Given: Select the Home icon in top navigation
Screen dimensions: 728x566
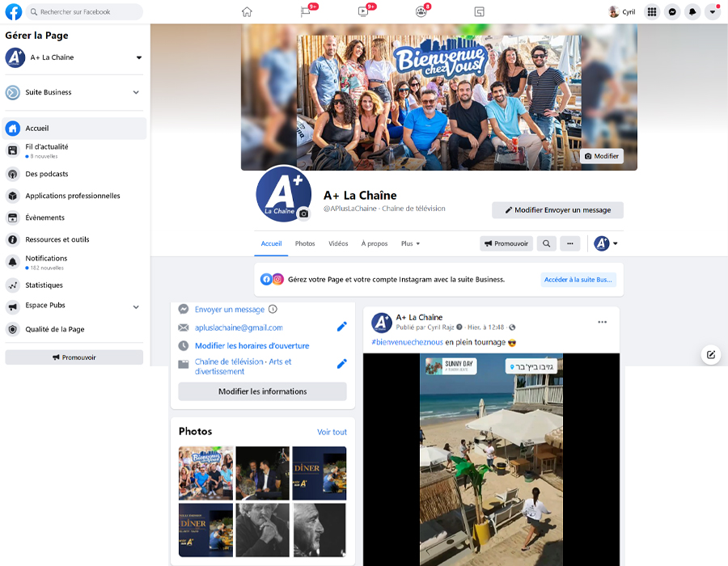Looking at the screenshot, I should click(247, 11).
